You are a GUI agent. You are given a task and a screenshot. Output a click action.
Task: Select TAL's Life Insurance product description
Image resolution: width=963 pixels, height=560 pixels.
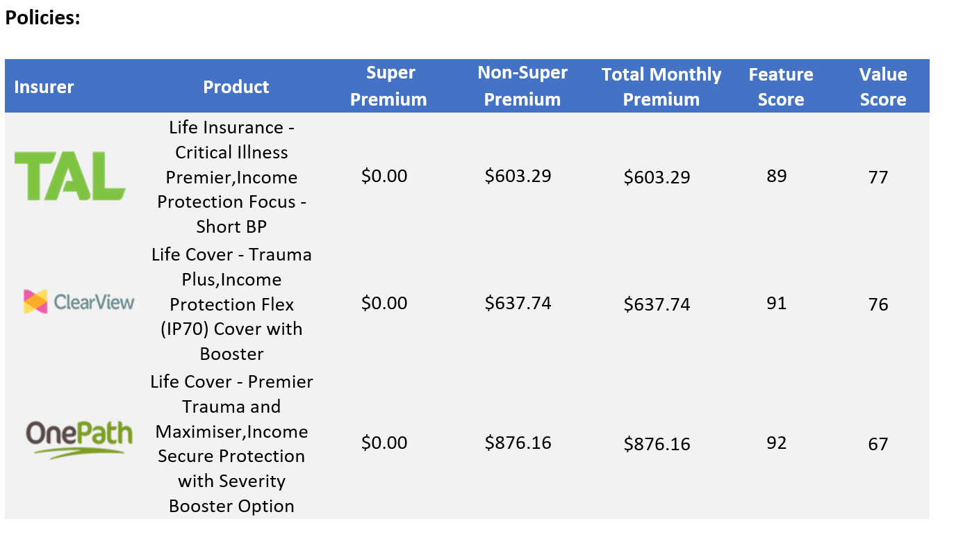231,177
